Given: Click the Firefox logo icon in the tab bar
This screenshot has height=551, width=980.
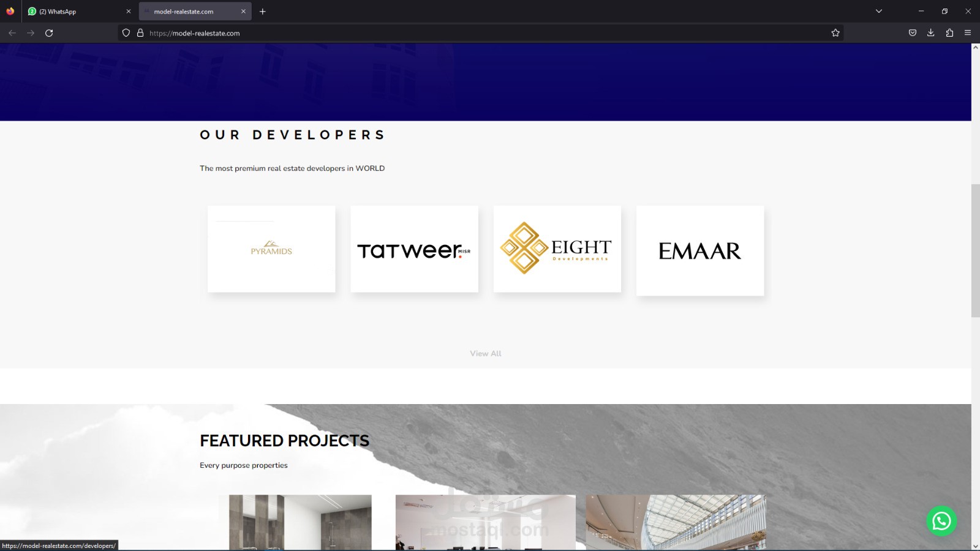Looking at the screenshot, I should tap(10, 11).
